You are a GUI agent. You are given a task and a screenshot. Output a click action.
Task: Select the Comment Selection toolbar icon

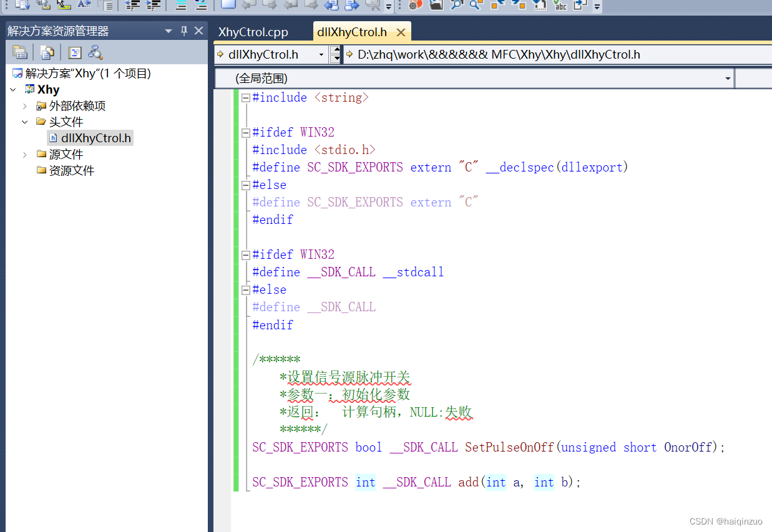182,6
